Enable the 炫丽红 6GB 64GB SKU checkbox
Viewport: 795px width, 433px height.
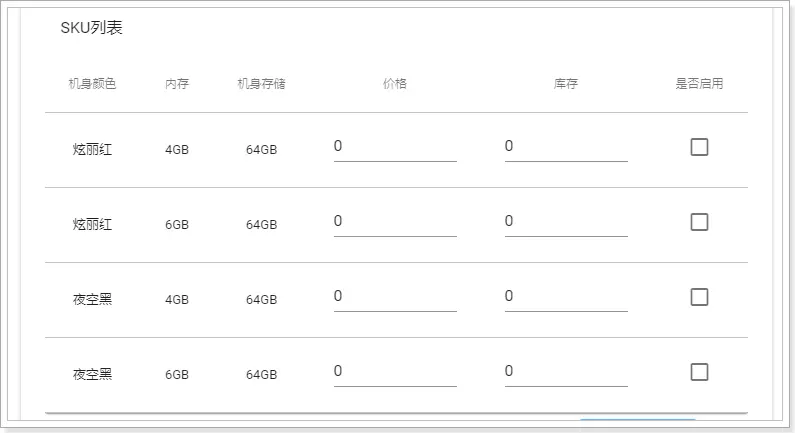[x=699, y=222]
